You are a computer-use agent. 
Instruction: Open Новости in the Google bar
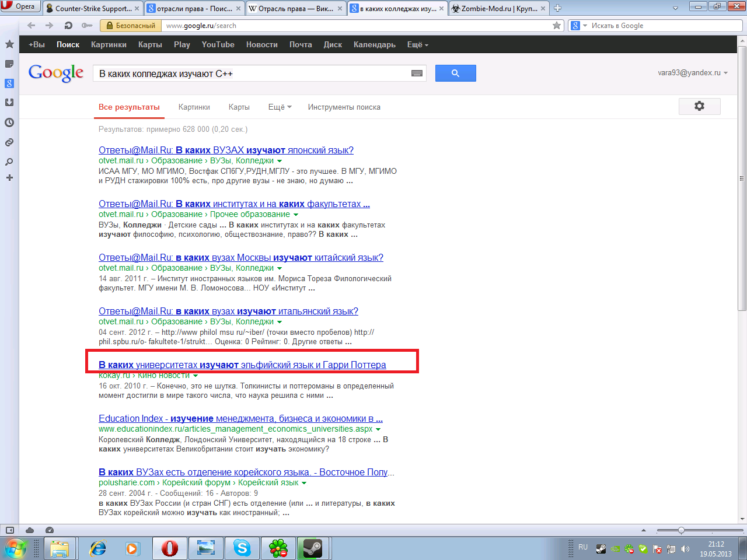(x=261, y=44)
